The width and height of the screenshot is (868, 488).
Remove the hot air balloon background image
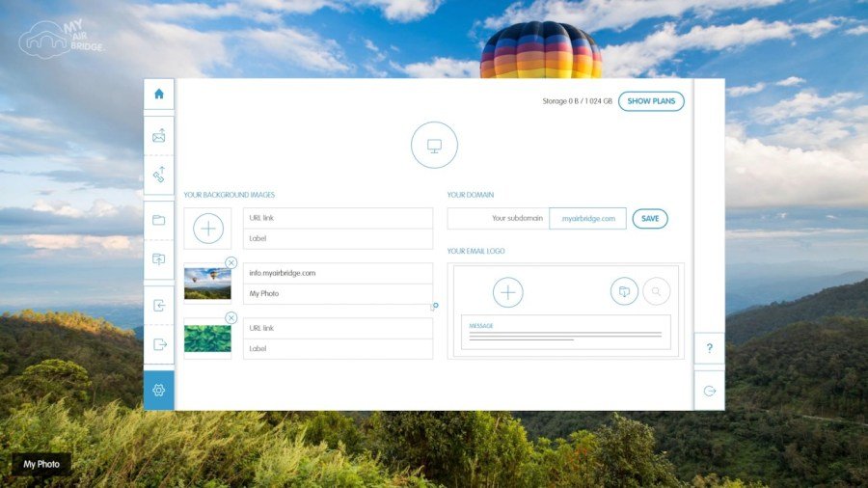tap(231, 262)
